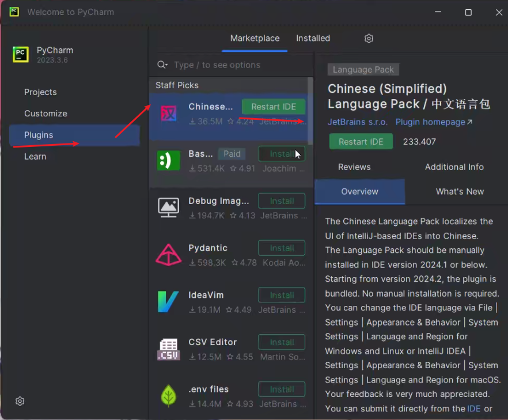Viewport: 508px width, 420px height.
Task: Click the Kodai Ao... vendor name
Action: tap(284, 263)
